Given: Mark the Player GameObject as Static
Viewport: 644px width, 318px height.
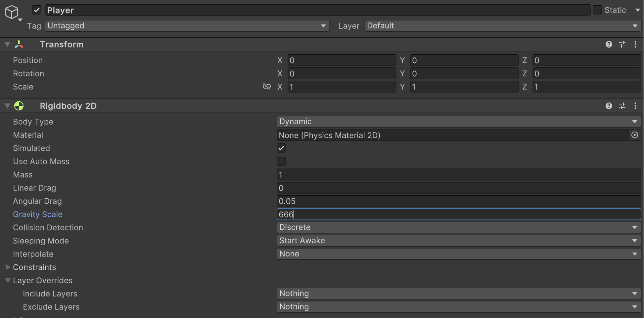Looking at the screenshot, I should (598, 10).
